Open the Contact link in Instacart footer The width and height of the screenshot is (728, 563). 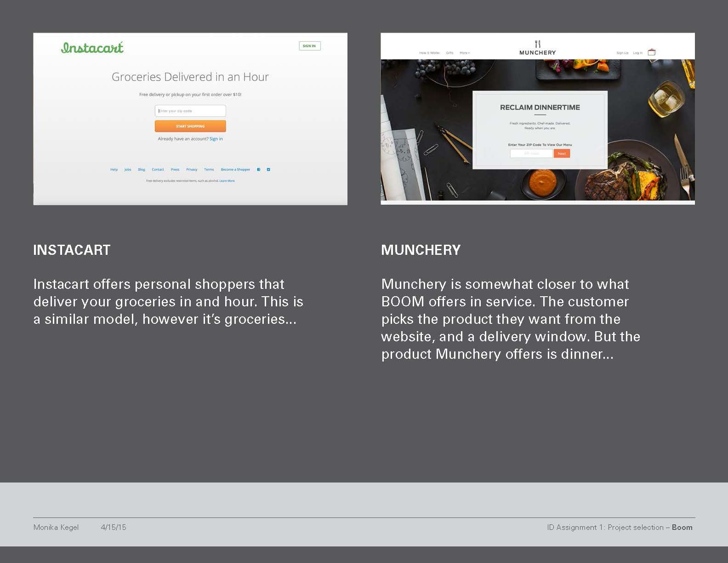click(x=158, y=170)
